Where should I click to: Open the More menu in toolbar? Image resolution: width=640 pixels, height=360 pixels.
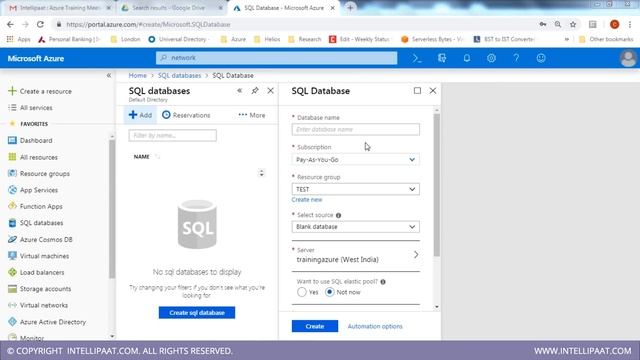point(252,115)
